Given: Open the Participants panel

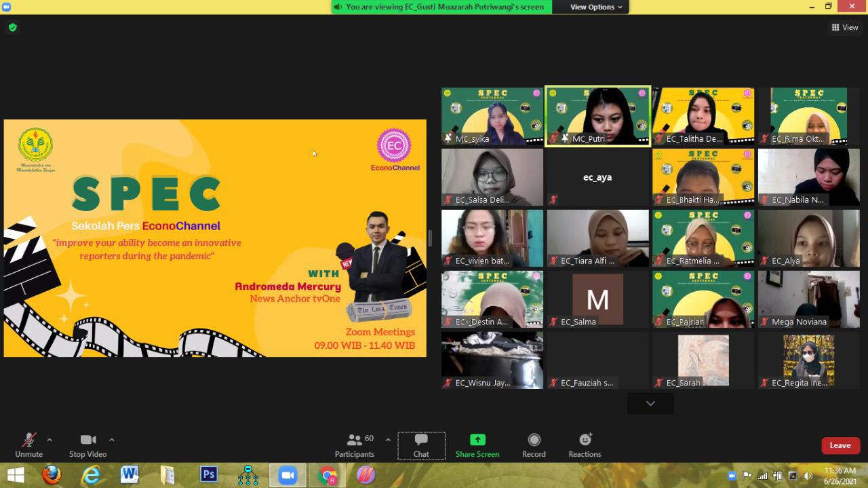Looking at the screenshot, I should point(355,445).
